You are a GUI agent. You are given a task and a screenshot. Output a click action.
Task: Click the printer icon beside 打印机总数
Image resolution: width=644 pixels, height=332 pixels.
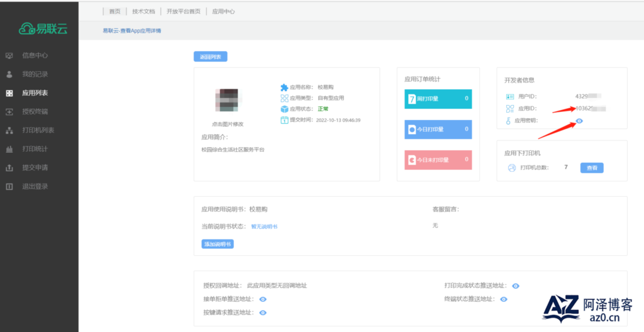point(512,168)
